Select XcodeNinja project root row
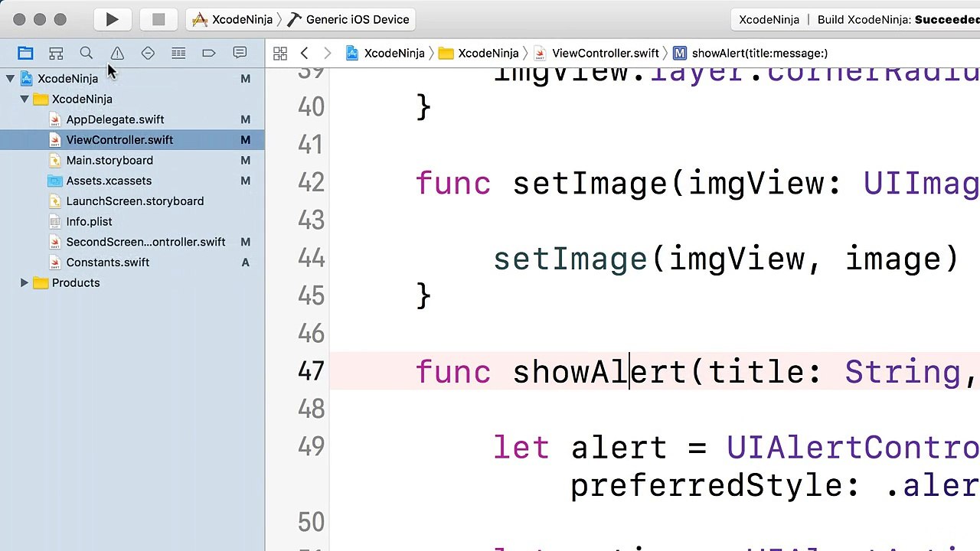 (x=132, y=78)
